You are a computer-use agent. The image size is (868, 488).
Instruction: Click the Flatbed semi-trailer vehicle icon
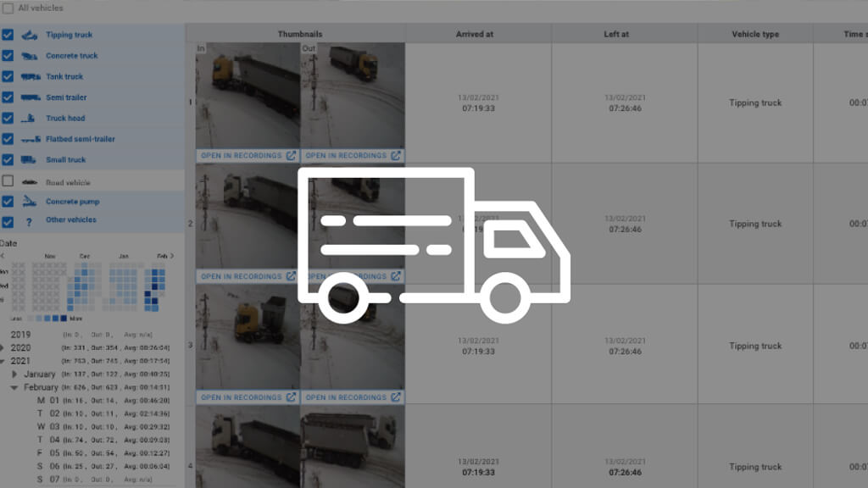click(x=31, y=140)
